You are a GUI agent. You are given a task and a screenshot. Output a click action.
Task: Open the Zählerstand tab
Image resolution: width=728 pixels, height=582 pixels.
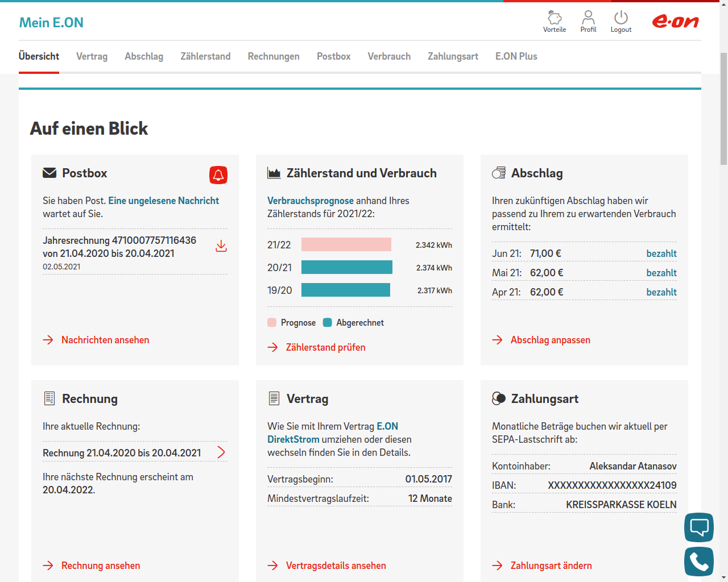coord(205,56)
